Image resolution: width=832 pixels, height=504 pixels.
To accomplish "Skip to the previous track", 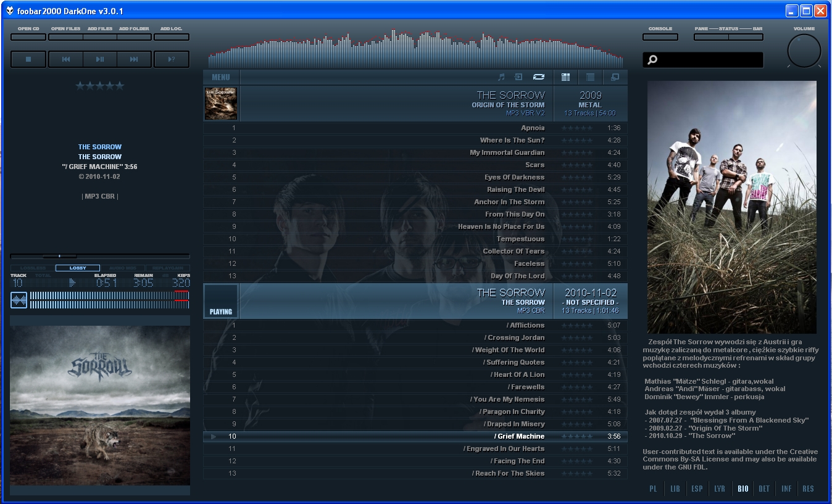I will tap(65, 59).
